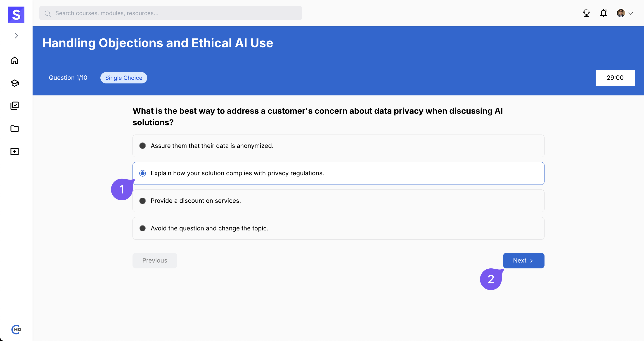Click the user avatar picture

621,13
